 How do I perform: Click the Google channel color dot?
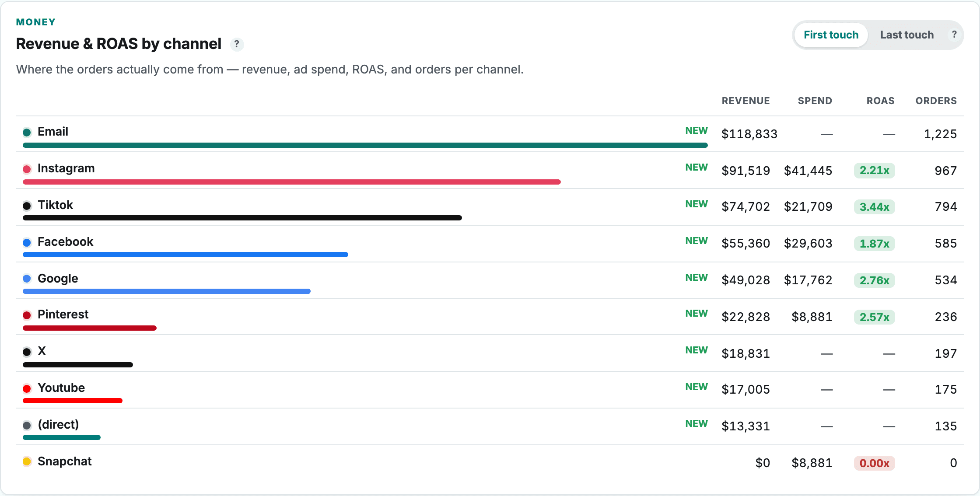[x=27, y=279]
